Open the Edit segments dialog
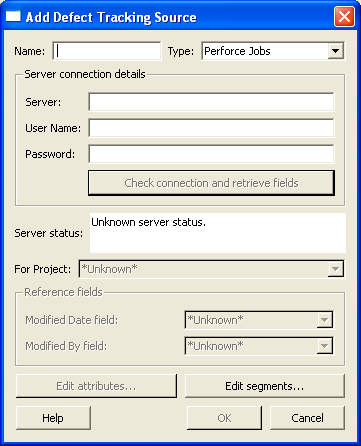 point(265,386)
